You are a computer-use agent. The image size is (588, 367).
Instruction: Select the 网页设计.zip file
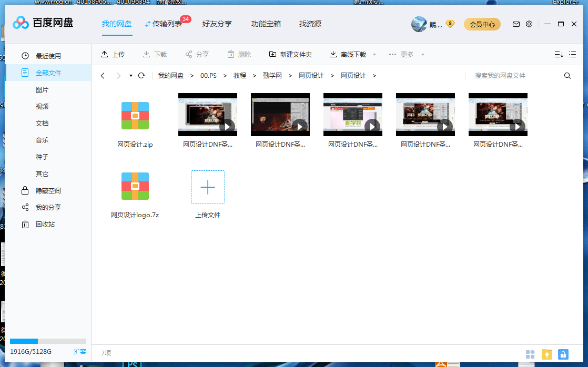135,122
